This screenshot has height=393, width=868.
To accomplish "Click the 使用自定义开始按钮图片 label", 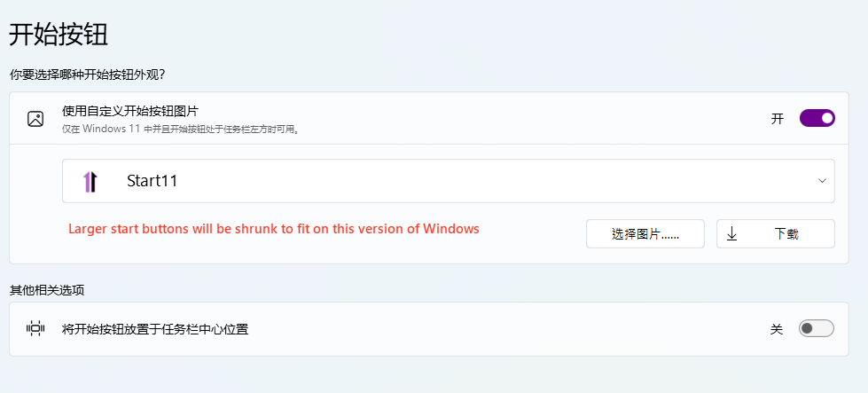I will click(130, 111).
